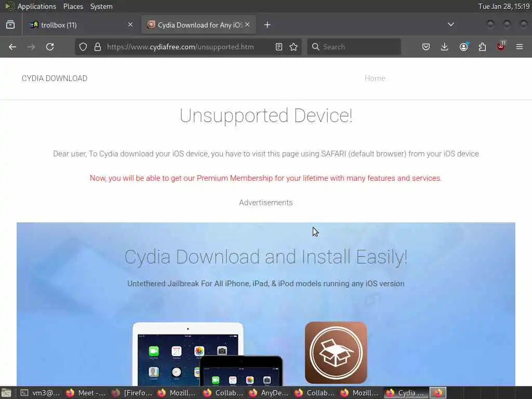Open the Pocket save icon
The image size is (532, 399).
pyautogui.click(x=426, y=47)
